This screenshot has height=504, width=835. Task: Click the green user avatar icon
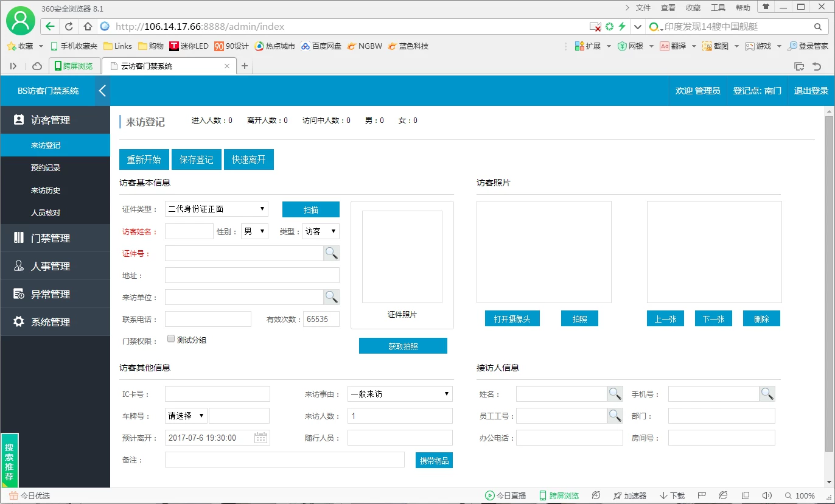coord(21,21)
